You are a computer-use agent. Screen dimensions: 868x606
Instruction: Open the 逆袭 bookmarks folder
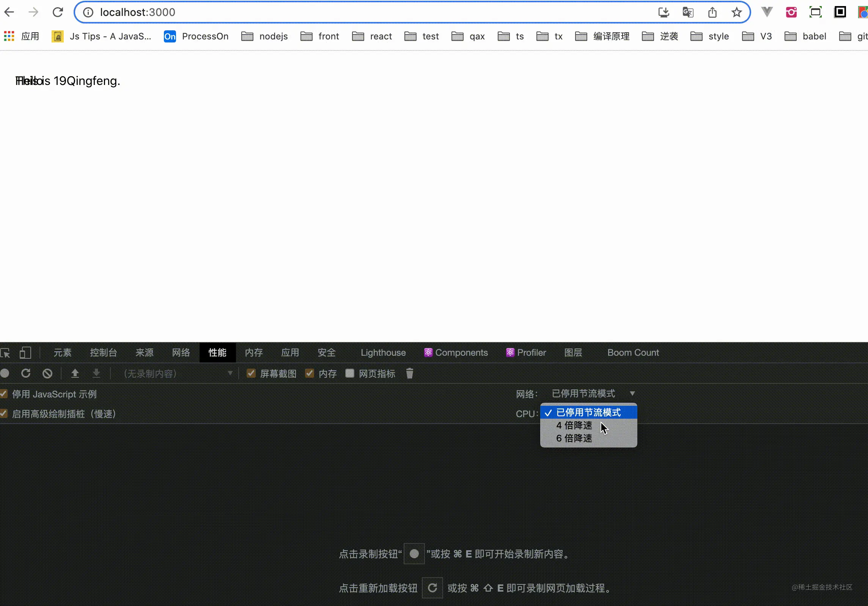click(x=660, y=36)
